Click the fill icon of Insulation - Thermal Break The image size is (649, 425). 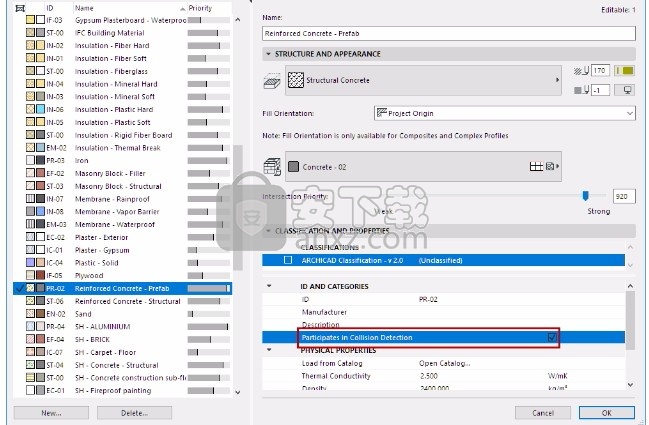pos(30,148)
